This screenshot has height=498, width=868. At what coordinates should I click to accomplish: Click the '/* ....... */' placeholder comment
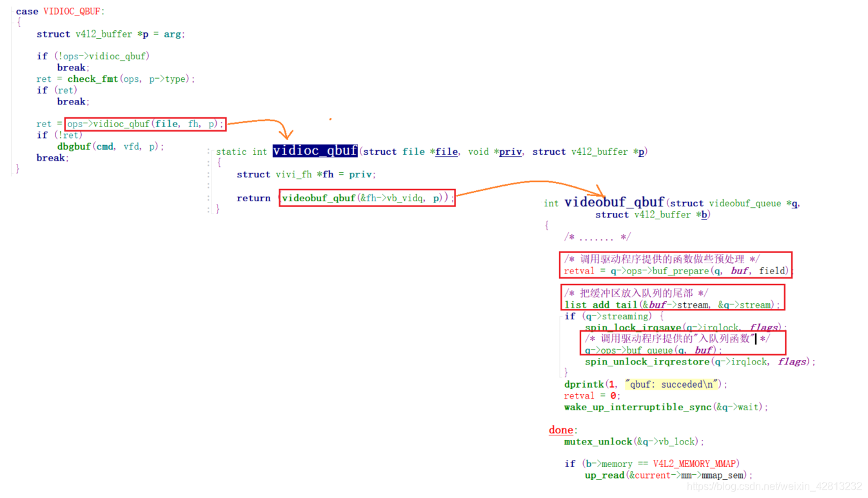pos(598,237)
